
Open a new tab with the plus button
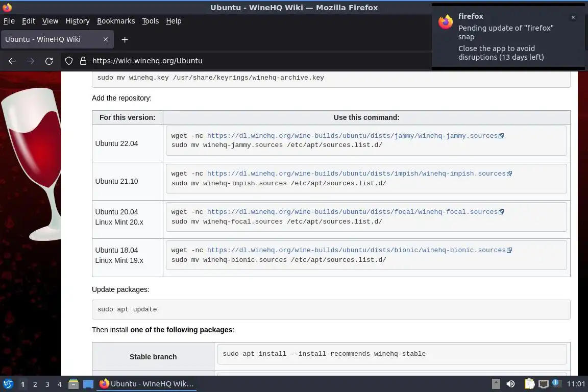[x=125, y=39]
